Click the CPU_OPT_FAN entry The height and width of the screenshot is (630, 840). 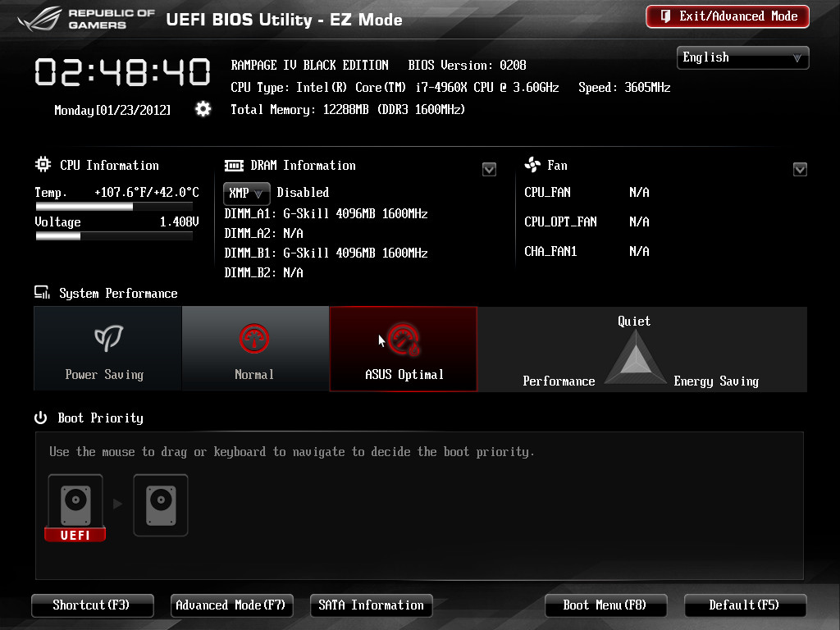(560, 221)
